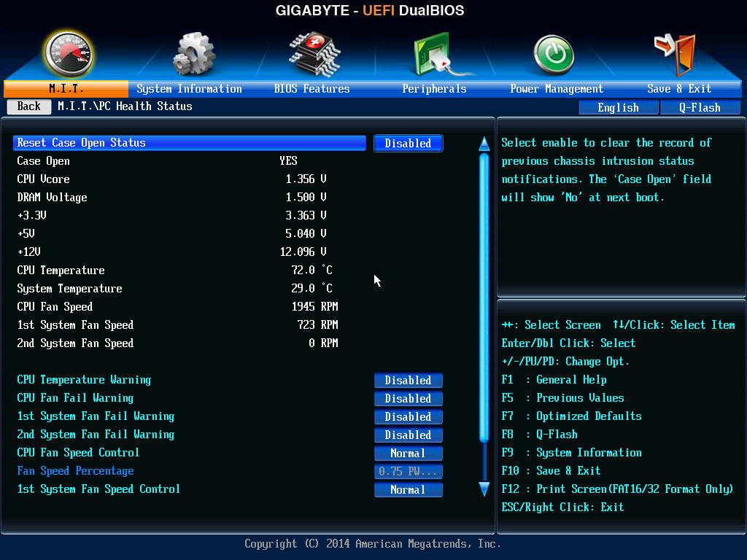Click the Power Management green power icon
The width and height of the screenshot is (747, 560).
click(x=554, y=55)
